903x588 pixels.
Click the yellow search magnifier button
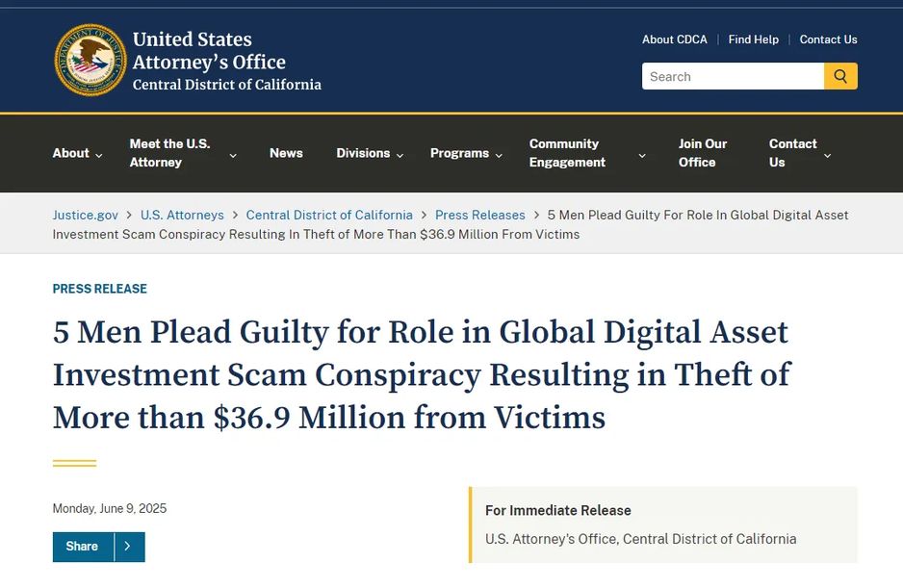pos(840,76)
